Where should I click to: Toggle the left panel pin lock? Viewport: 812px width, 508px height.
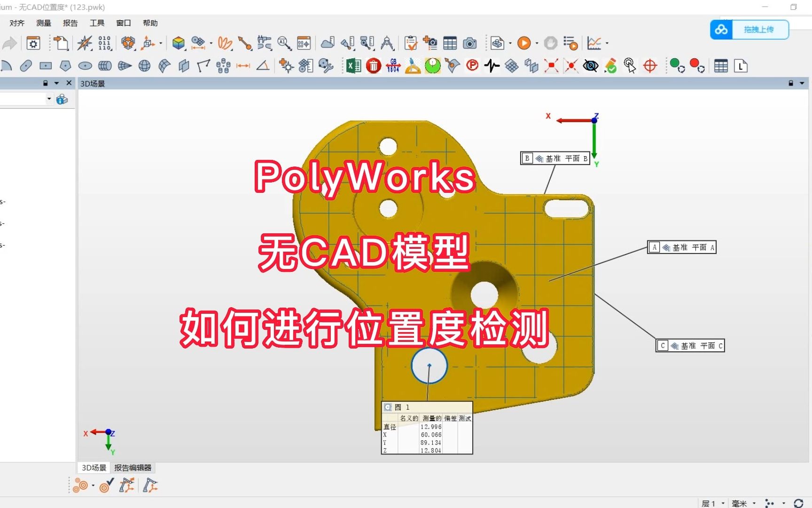coord(46,83)
